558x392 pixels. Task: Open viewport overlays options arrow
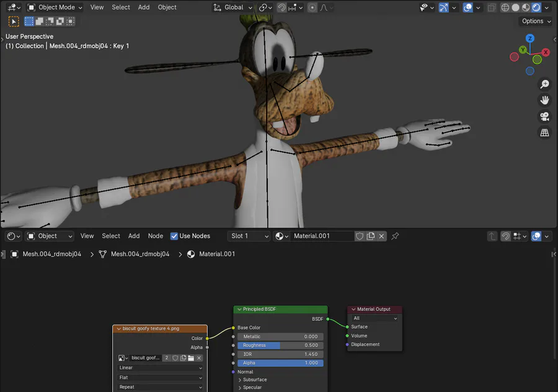coord(478,7)
